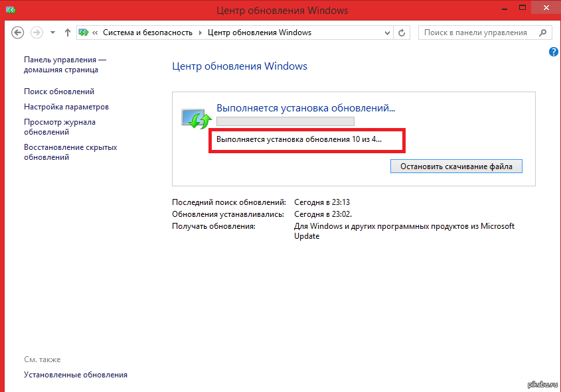Click the green arrows update status icon
This screenshot has width=561, height=392.
point(195,118)
